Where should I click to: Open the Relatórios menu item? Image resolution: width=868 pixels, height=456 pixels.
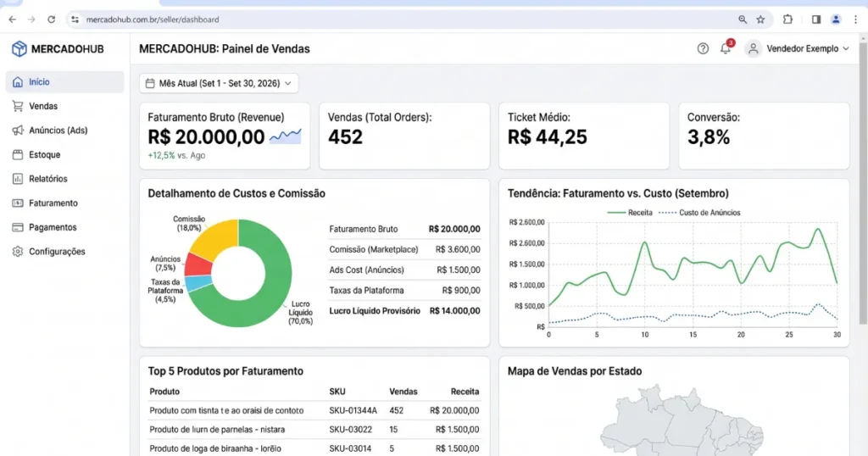(64, 179)
